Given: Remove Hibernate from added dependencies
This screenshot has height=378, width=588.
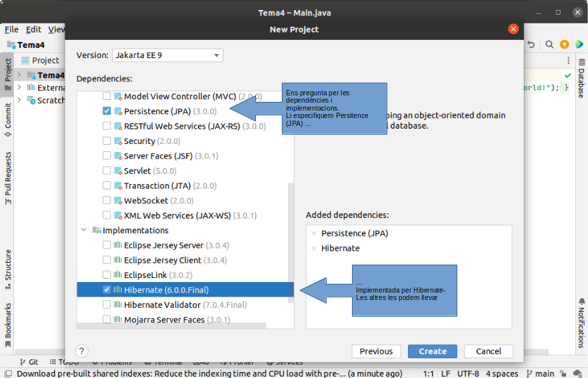Looking at the screenshot, I should [314, 248].
